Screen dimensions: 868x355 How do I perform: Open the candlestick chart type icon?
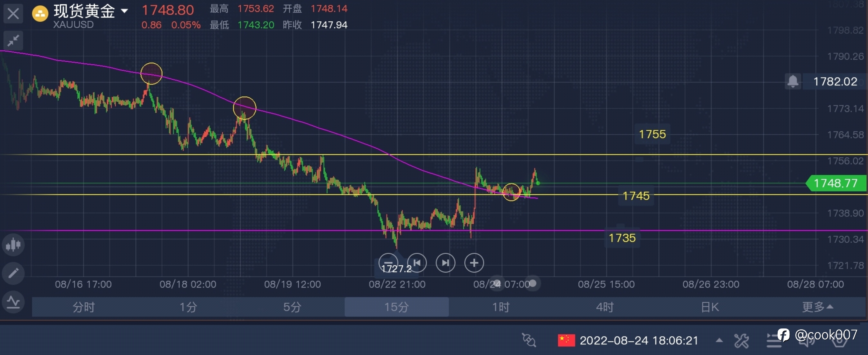click(13, 245)
